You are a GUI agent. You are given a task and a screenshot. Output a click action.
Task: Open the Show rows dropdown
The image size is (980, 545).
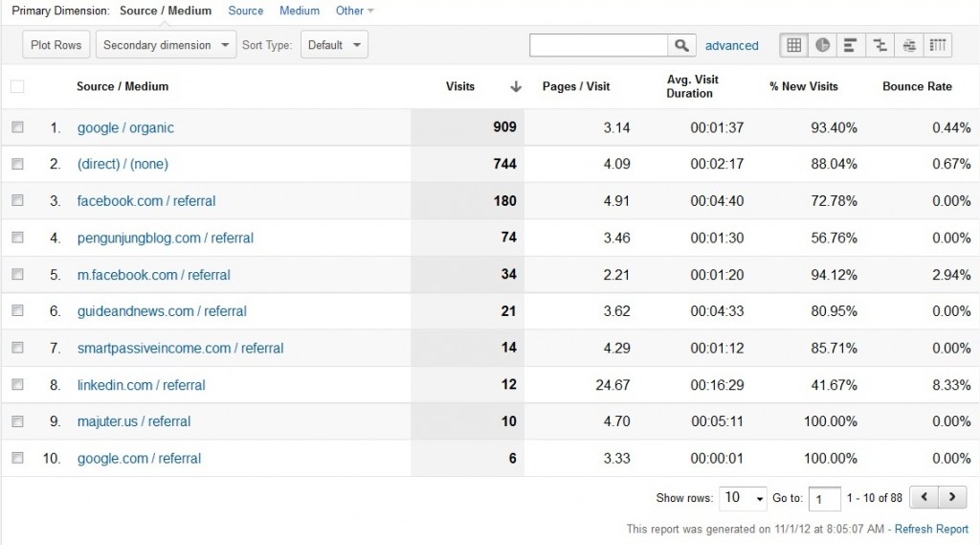pos(743,498)
